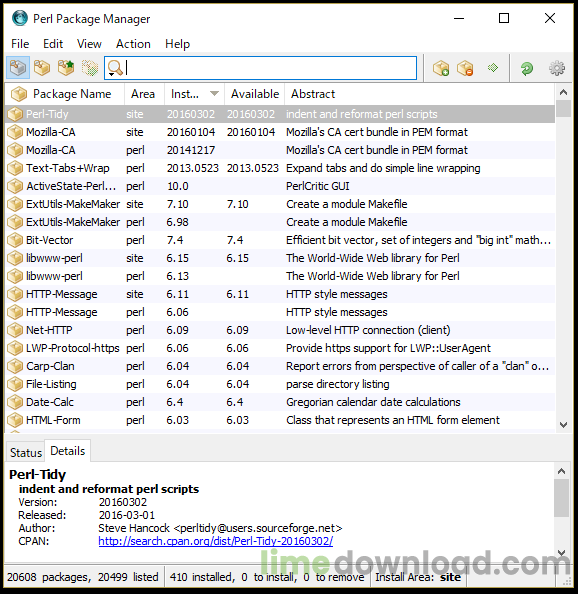
Task: Maximize the Perl Package Manager window
Action: [x=504, y=18]
